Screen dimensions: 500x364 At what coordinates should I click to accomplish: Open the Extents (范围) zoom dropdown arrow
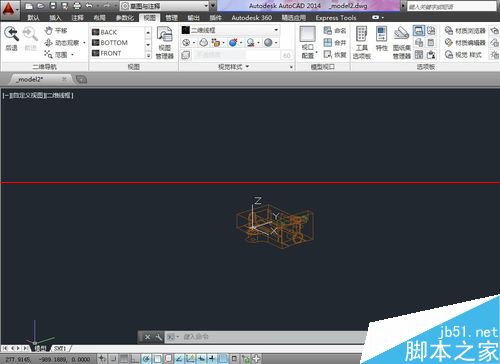[73, 54]
